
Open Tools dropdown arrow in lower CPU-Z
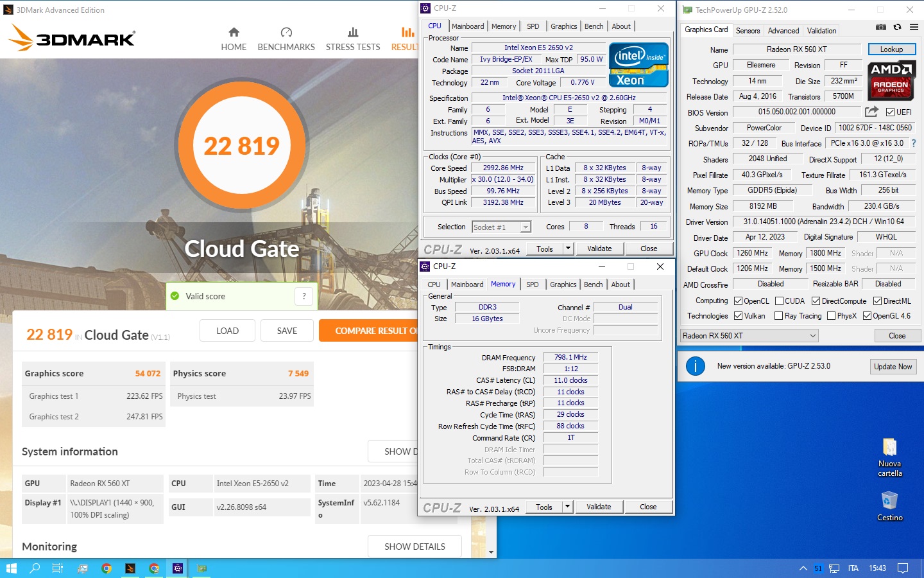point(567,507)
